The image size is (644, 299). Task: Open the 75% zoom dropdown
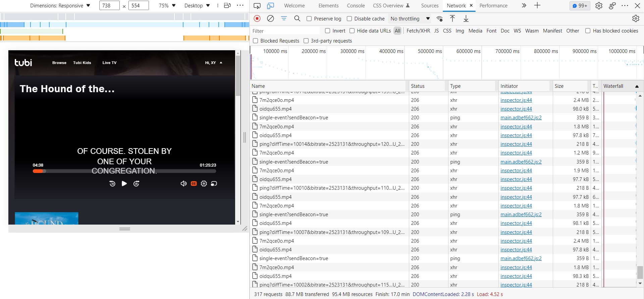(x=167, y=6)
